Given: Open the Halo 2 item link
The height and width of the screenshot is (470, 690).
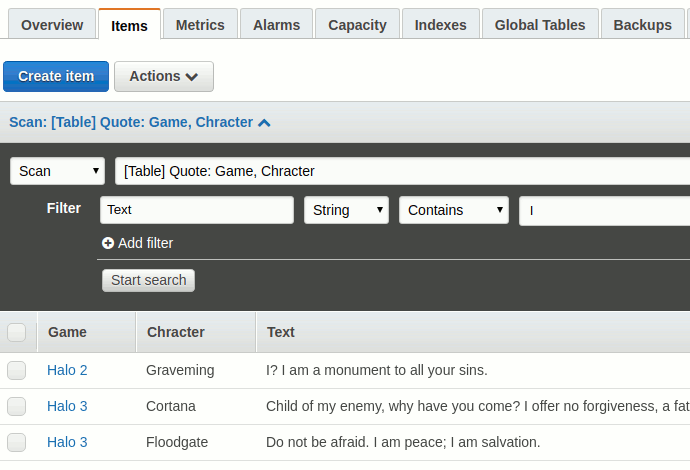Looking at the screenshot, I should tap(67, 370).
